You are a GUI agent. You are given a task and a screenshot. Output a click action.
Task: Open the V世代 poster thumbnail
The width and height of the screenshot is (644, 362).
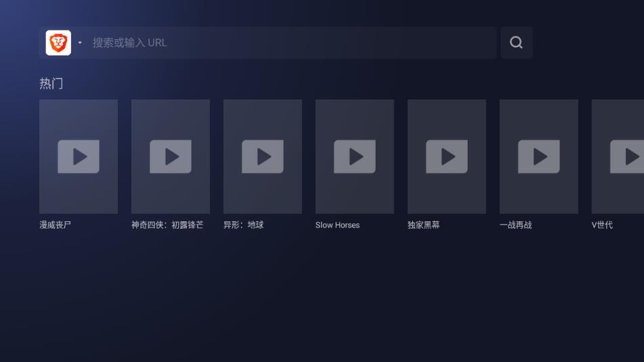click(618, 156)
